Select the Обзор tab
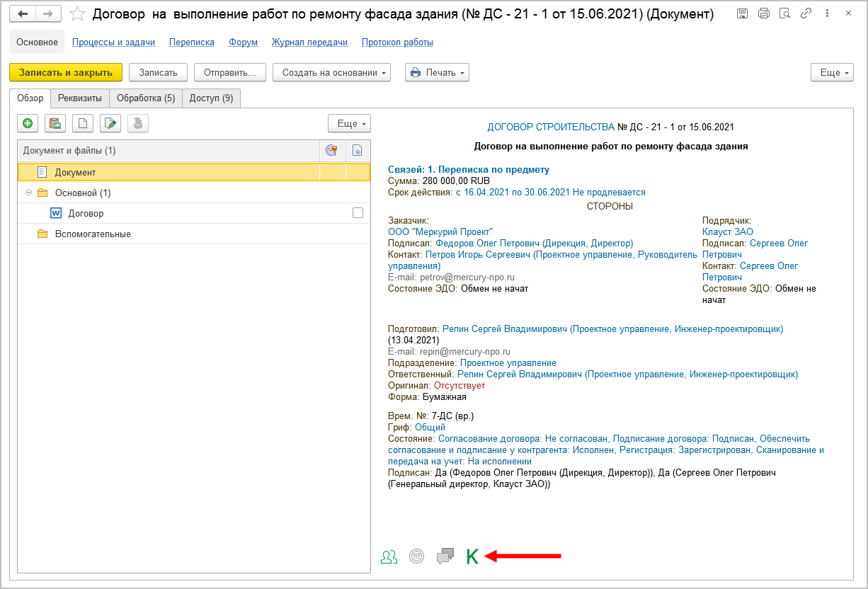Image resolution: width=868 pixels, height=589 pixels. pyautogui.click(x=30, y=98)
